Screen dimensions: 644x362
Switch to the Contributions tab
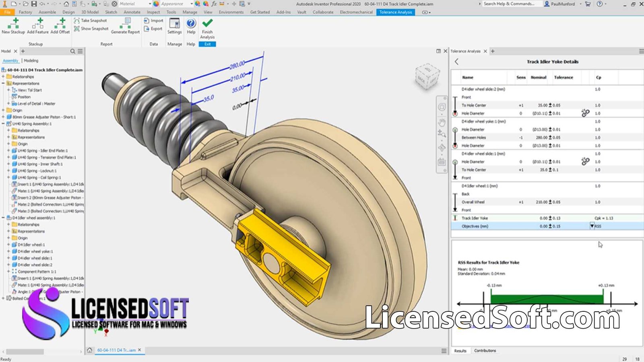485,351
